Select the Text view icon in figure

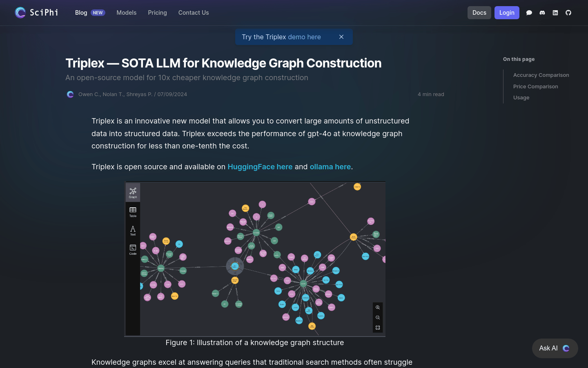pyautogui.click(x=133, y=231)
